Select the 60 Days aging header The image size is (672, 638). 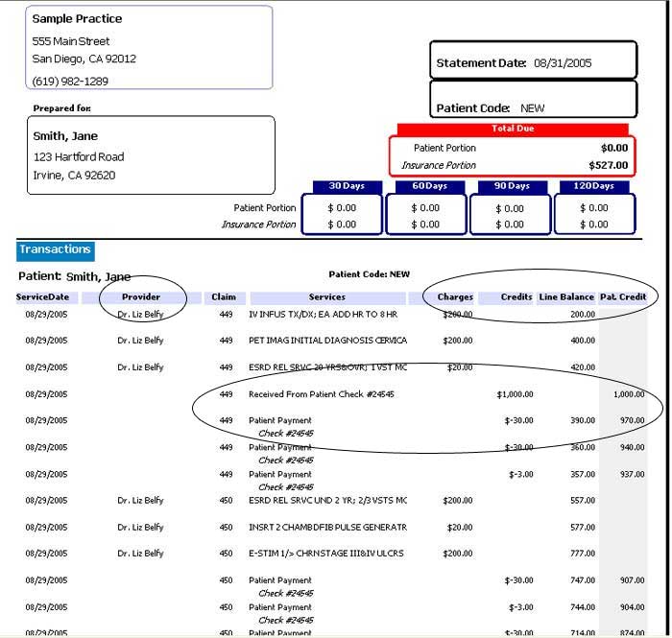pos(425,186)
